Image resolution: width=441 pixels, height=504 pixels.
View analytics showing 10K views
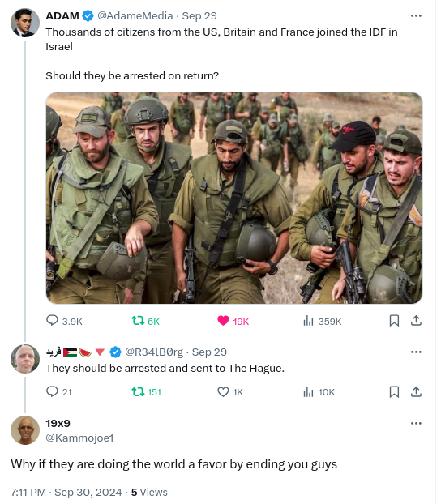(x=308, y=392)
